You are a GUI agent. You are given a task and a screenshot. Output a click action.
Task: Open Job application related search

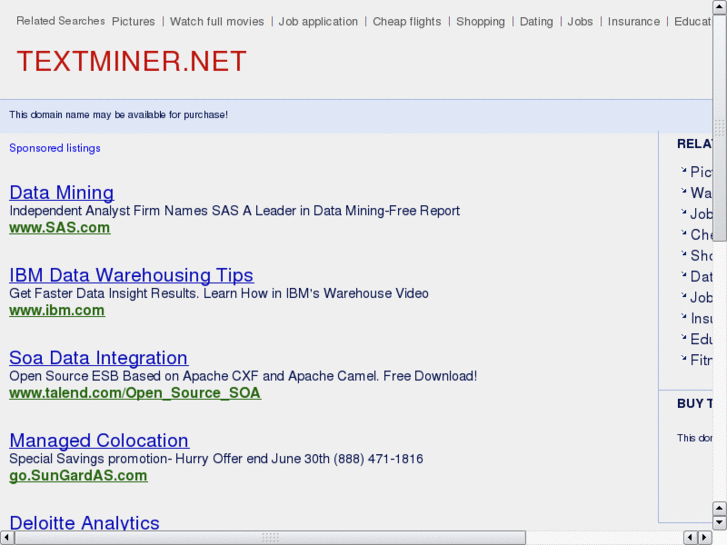(x=318, y=21)
